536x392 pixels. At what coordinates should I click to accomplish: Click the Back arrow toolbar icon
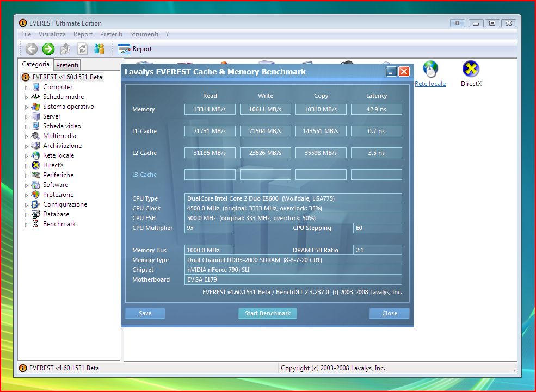(32, 49)
